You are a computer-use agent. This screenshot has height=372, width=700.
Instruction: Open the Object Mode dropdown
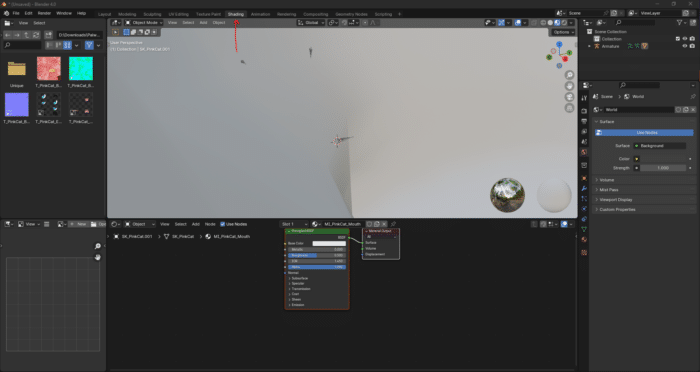(144, 22)
